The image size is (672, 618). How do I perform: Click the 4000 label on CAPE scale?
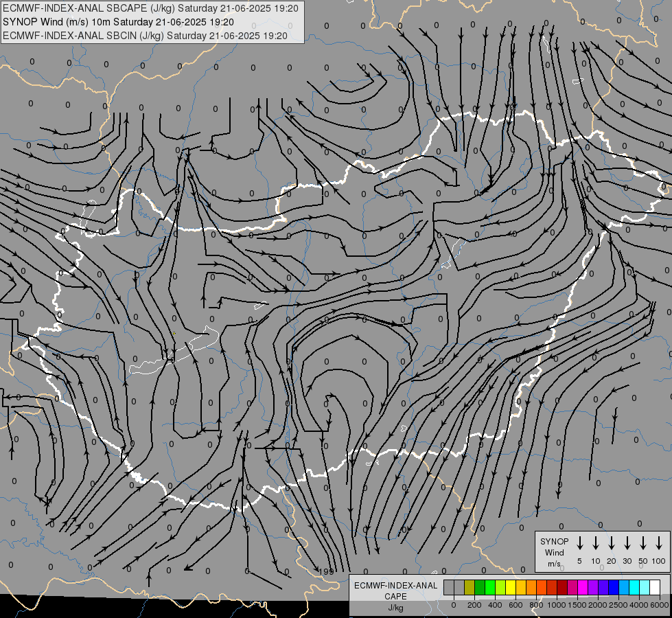(639, 605)
